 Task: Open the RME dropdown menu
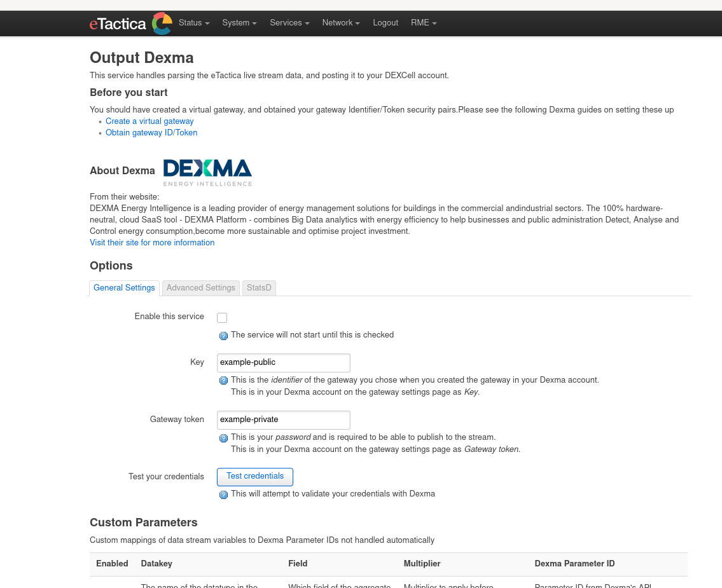click(424, 22)
